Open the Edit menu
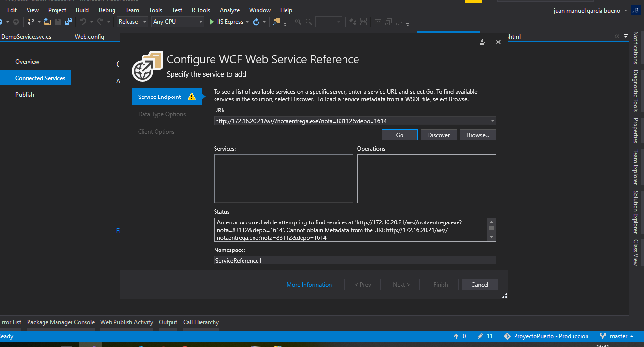Screen dimensions: 644x347 12,10
